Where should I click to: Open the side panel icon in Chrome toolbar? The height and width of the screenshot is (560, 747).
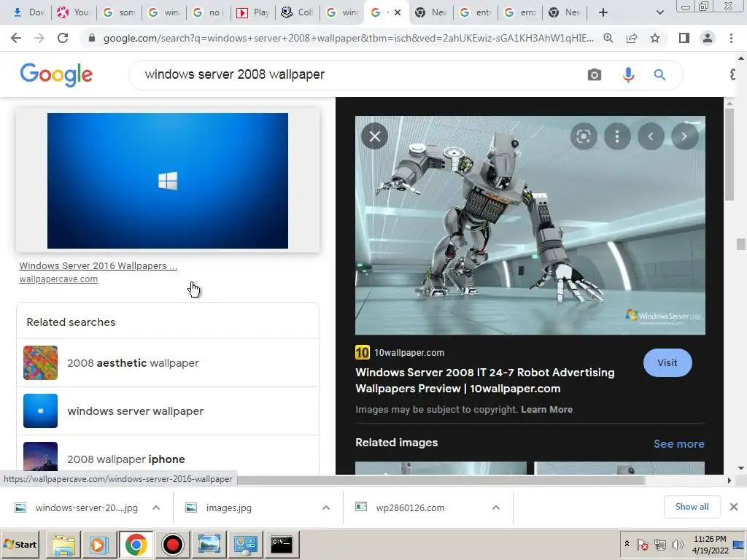684,38
